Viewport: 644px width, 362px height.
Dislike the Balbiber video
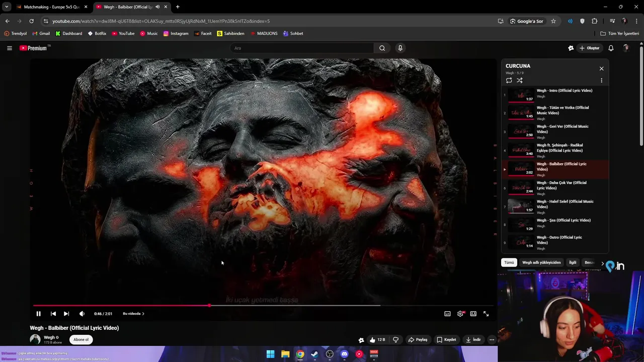pos(395,340)
